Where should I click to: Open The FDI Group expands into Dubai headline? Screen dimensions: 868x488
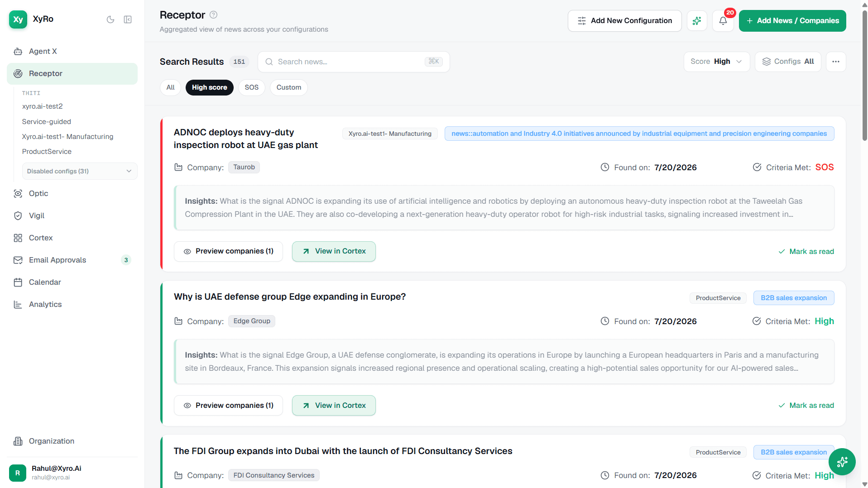coord(343,451)
